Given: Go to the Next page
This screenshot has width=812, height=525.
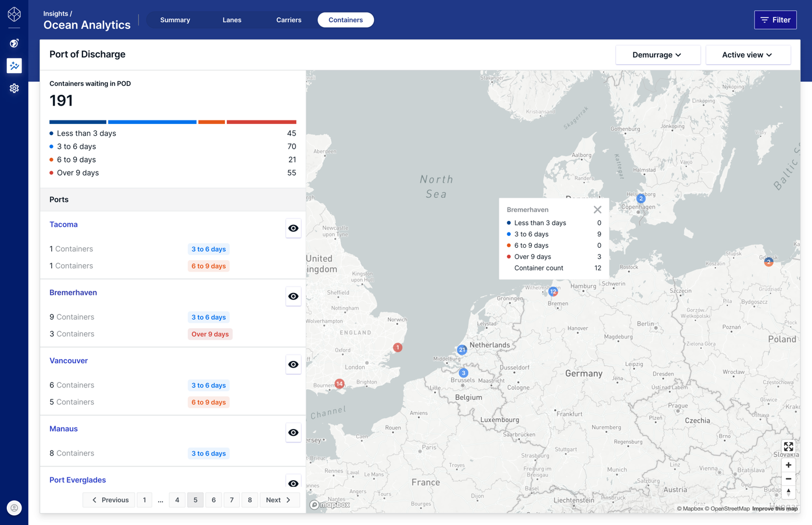Looking at the screenshot, I should click(x=278, y=500).
